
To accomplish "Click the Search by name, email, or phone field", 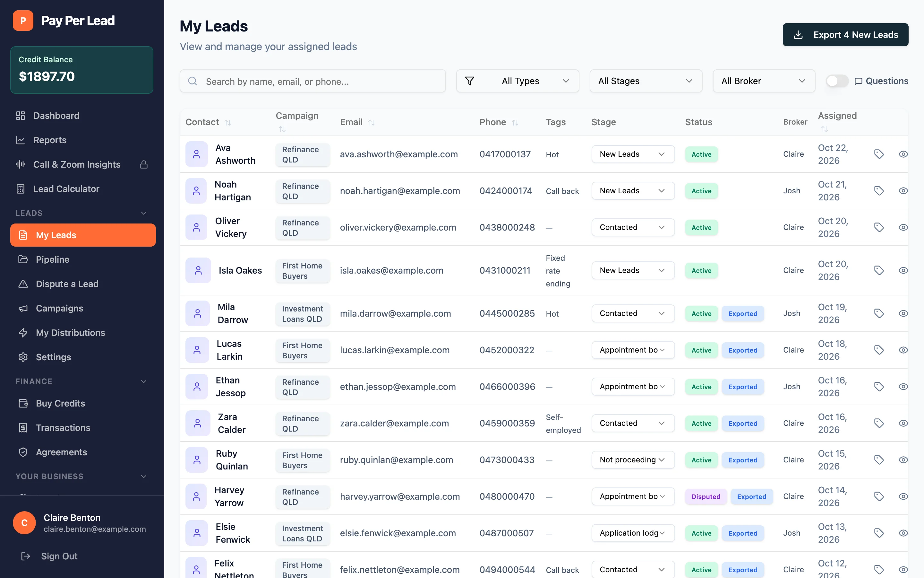I will tap(313, 81).
